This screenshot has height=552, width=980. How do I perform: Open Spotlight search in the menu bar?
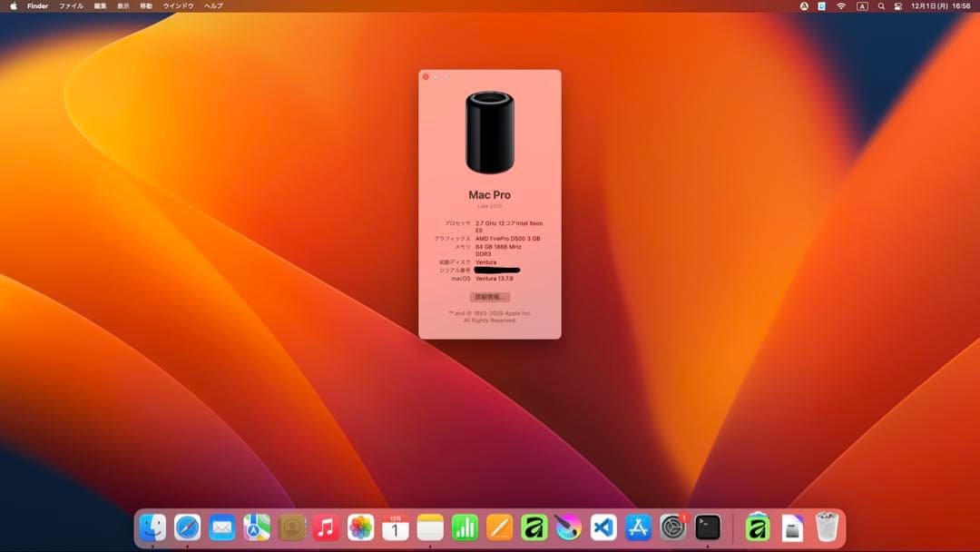881,5
